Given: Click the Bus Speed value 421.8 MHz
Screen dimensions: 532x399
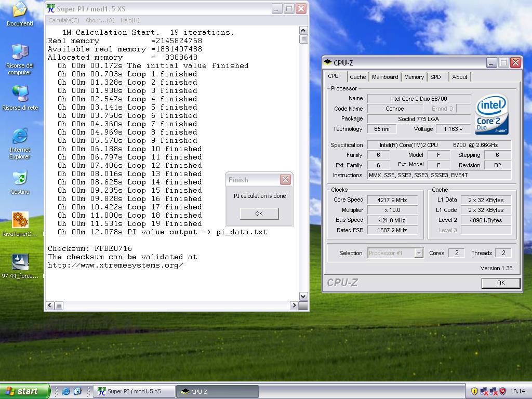Looking at the screenshot, I should coord(392,220).
